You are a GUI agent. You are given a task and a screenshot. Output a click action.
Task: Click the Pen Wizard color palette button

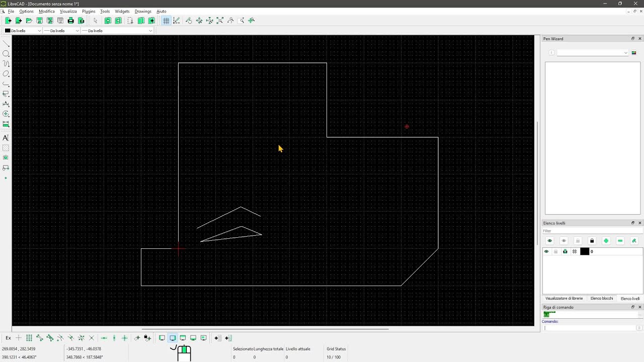click(x=634, y=53)
